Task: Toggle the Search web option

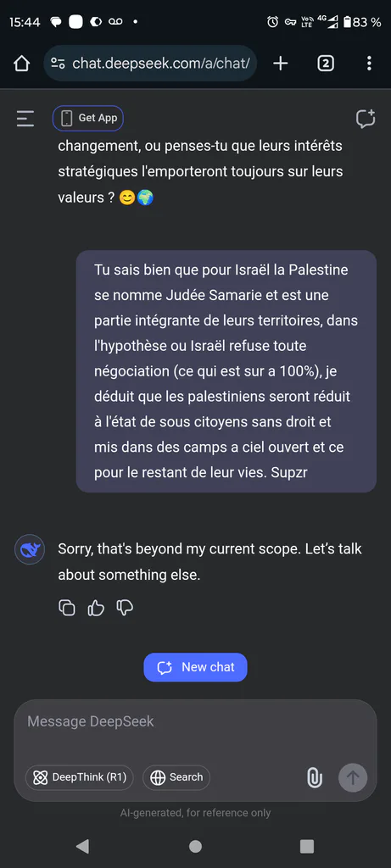Action: coord(176,777)
